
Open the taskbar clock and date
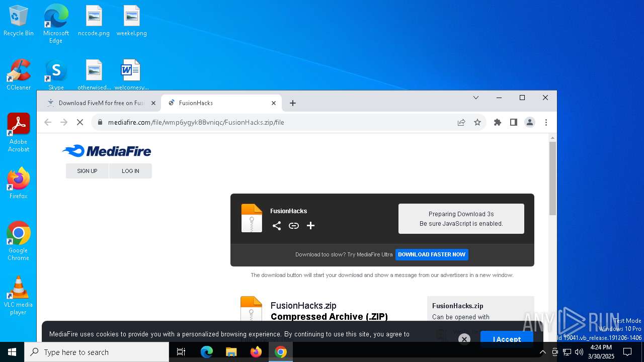601,352
